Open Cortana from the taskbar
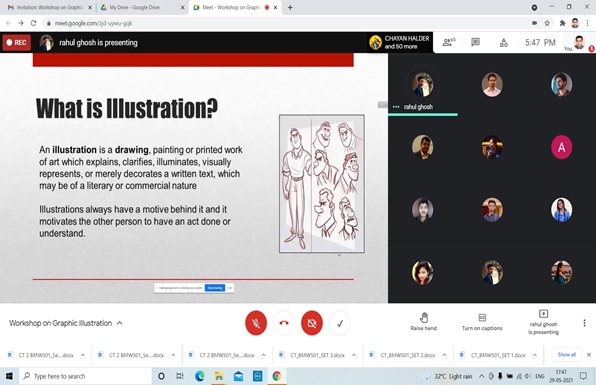 161,376
